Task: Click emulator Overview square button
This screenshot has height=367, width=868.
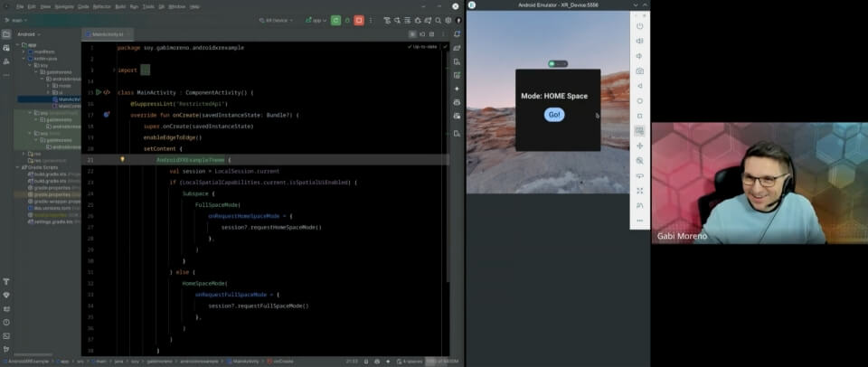Action: (x=639, y=116)
